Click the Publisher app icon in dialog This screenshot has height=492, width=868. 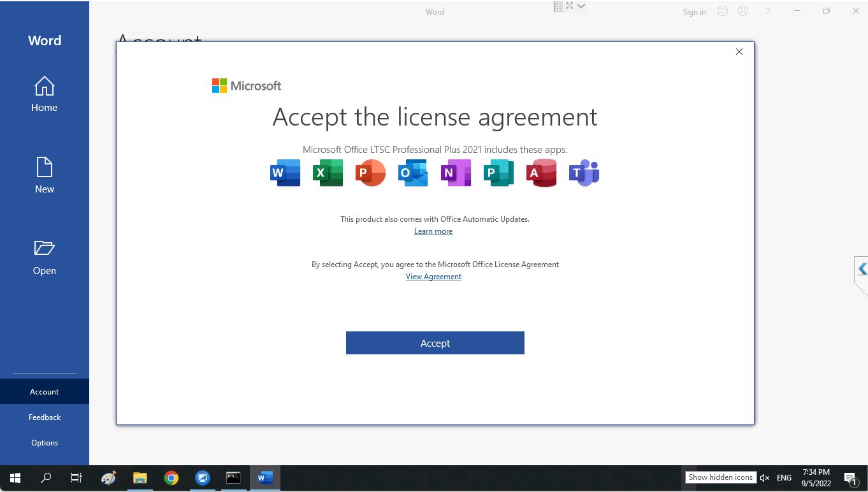tap(498, 173)
